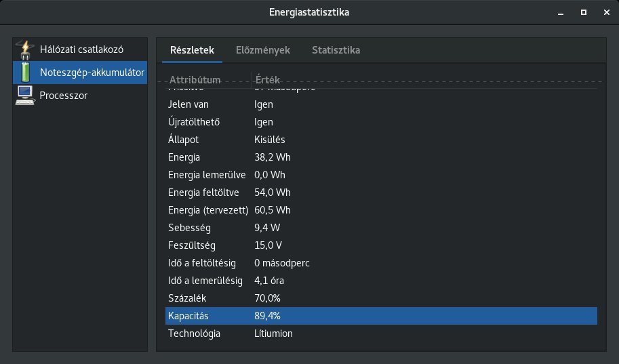
Task: Click the Processzor computer monitor icon
Action: click(24, 95)
